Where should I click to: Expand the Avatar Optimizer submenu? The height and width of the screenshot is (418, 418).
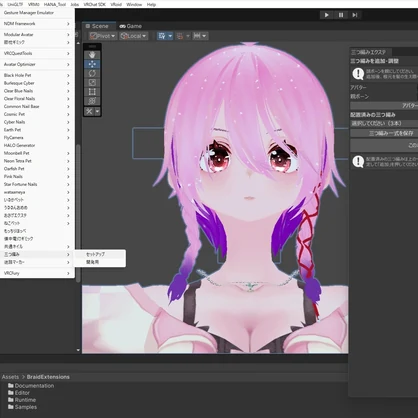click(37, 64)
